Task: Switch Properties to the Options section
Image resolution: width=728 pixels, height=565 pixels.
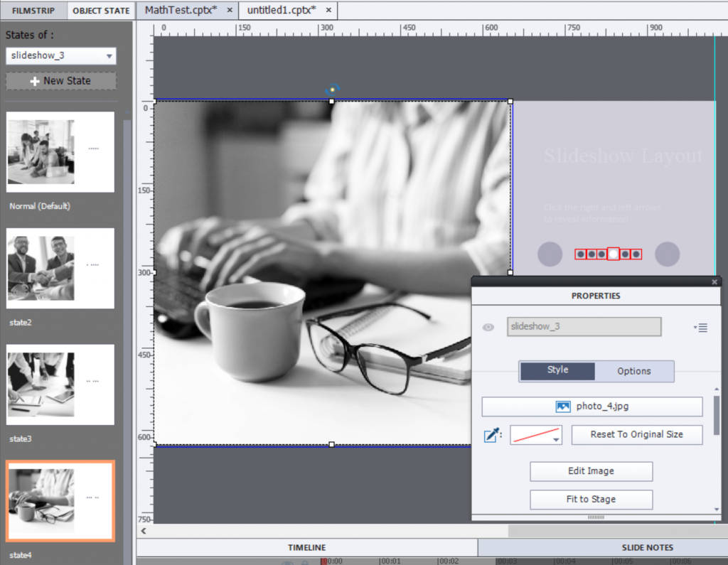Action: click(633, 371)
